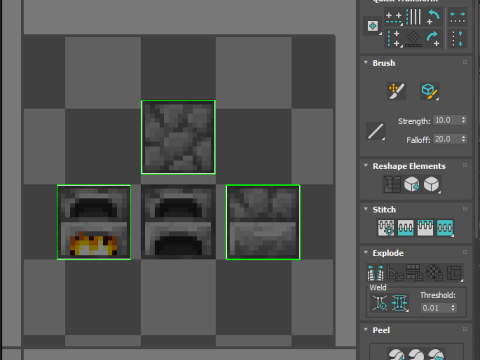Collapse the Explode rollout

[x=366, y=252]
